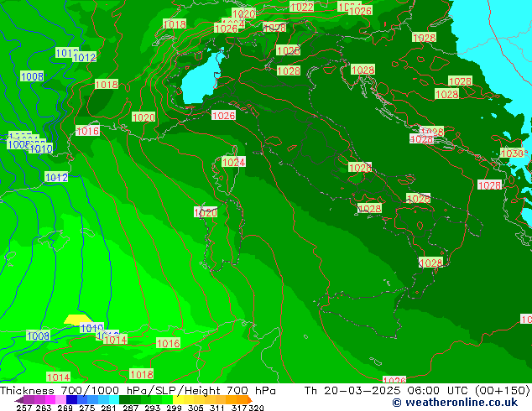Viewport: 532px width, 411px height.
Task: Click the small yellow thickness patch on map
Action: click(77, 319)
